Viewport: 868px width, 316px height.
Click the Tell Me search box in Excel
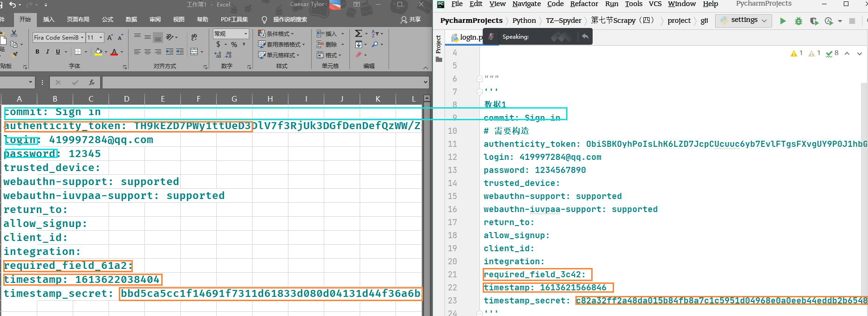pyautogui.click(x=284, y=20)
